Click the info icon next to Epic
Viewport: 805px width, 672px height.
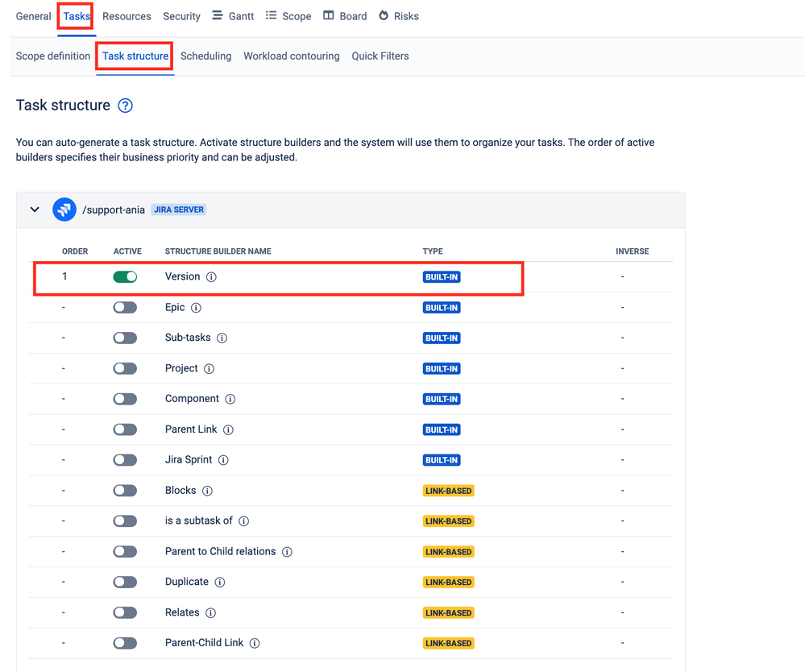[196, 308]
